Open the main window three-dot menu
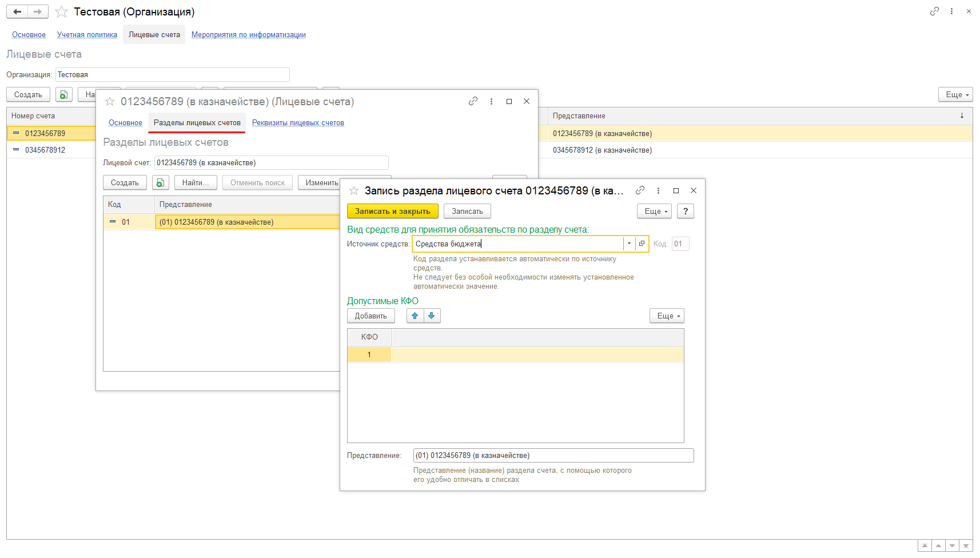Image resolution: width=980 pixels, height=558 pixels. coord(951,11)
